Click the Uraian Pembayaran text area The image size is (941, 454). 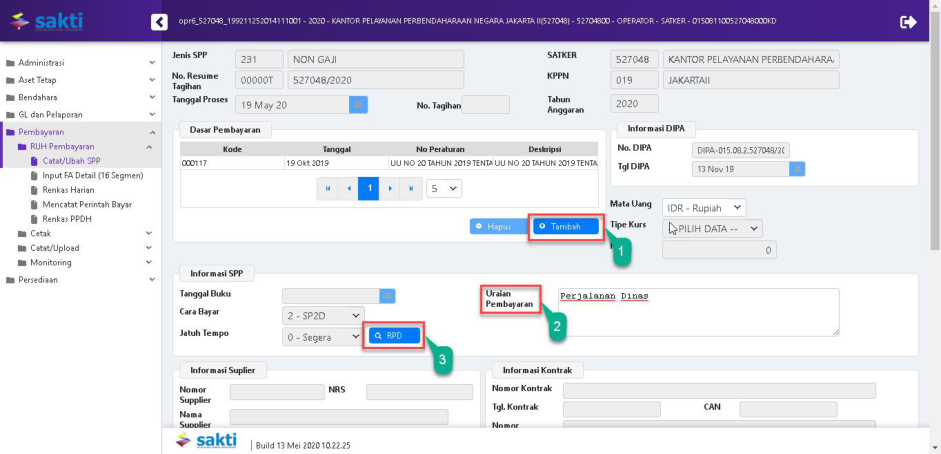(x=697, y=311)
